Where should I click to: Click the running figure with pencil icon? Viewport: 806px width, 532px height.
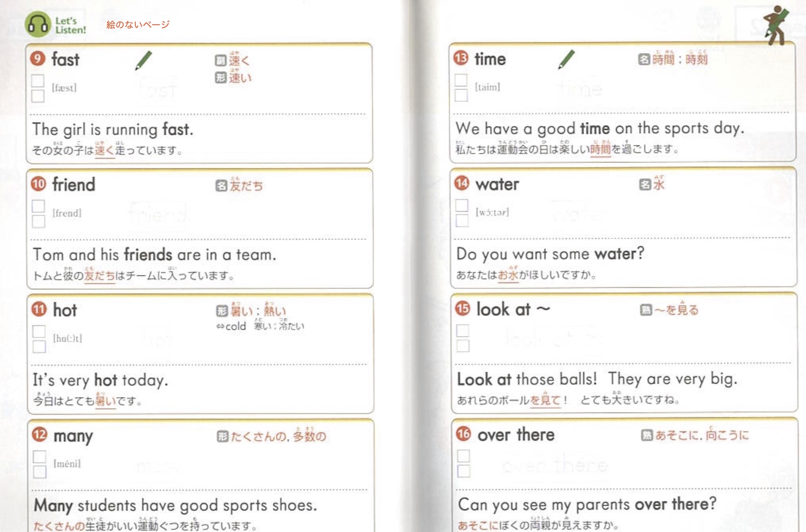click(777, 25)
